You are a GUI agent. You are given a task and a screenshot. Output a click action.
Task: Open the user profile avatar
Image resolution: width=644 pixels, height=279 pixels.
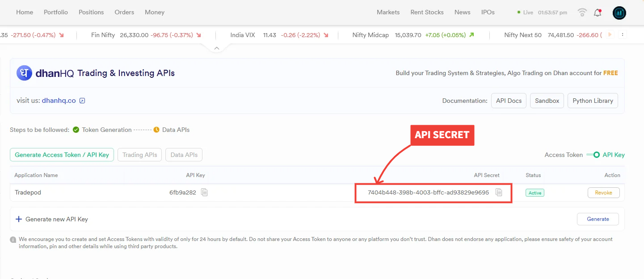619,13
